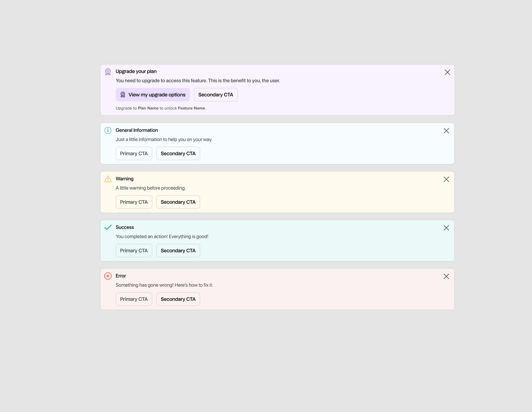
Task: Click the red error circle icon
Action: tap(108, 276)
